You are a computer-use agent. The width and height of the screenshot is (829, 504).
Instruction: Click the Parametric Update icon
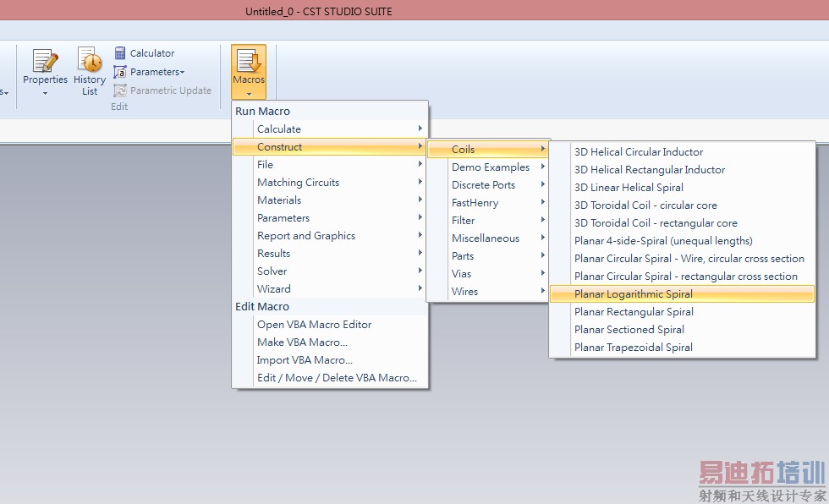click(120, 90)
